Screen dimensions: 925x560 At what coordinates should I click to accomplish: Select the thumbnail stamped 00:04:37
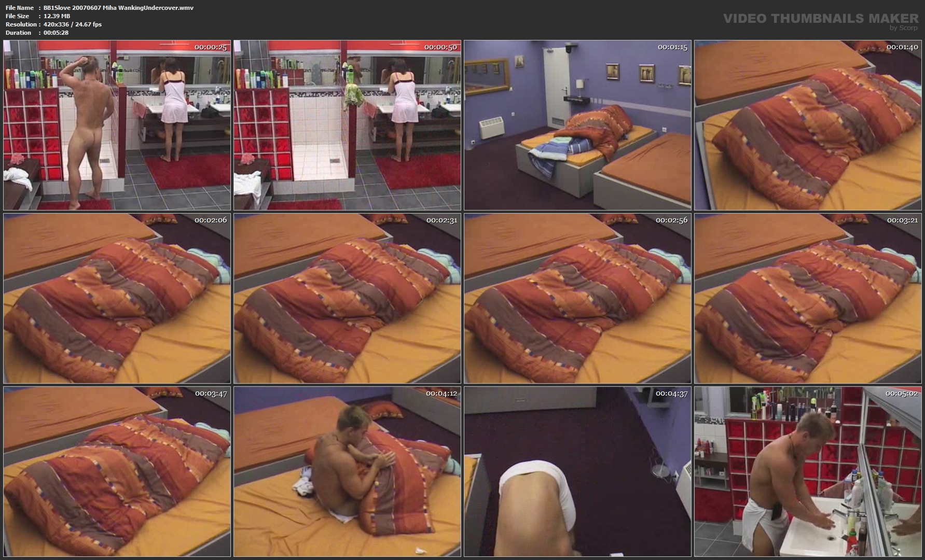(577, 471)
